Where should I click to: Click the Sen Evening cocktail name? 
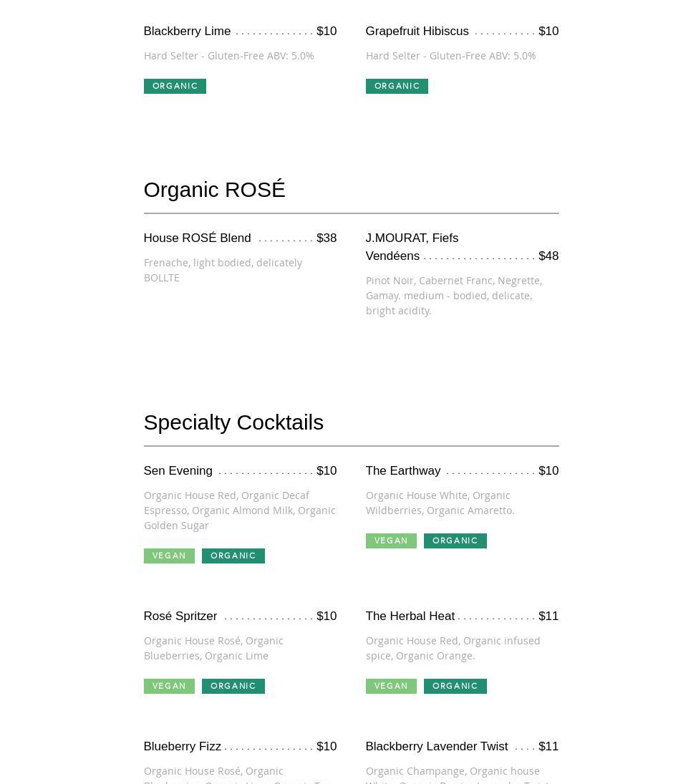[178, 471]
